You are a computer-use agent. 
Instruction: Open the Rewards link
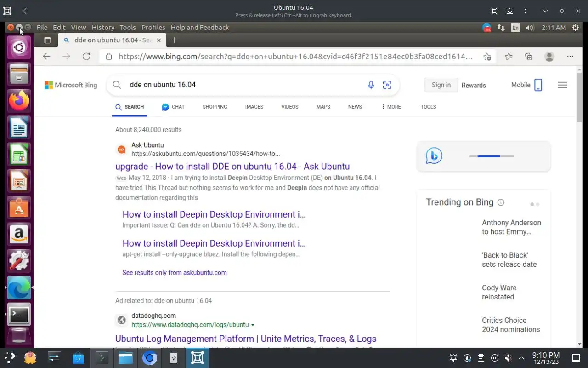click(x=474, y=85)
